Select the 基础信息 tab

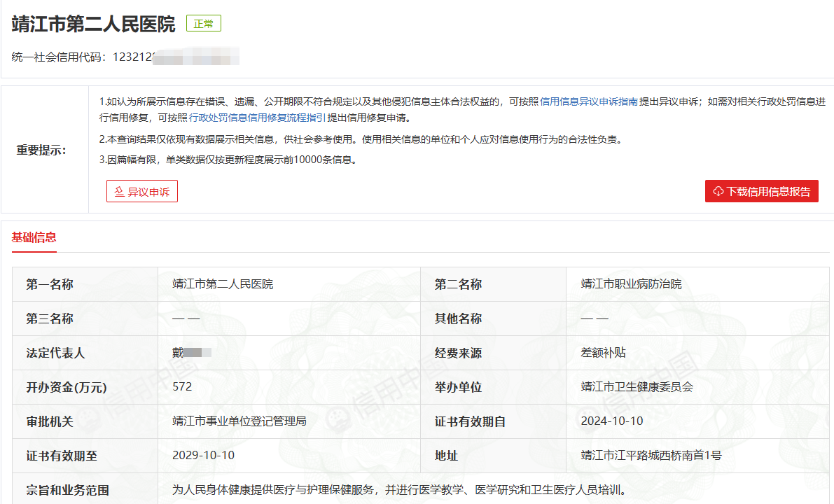(34, 237)
